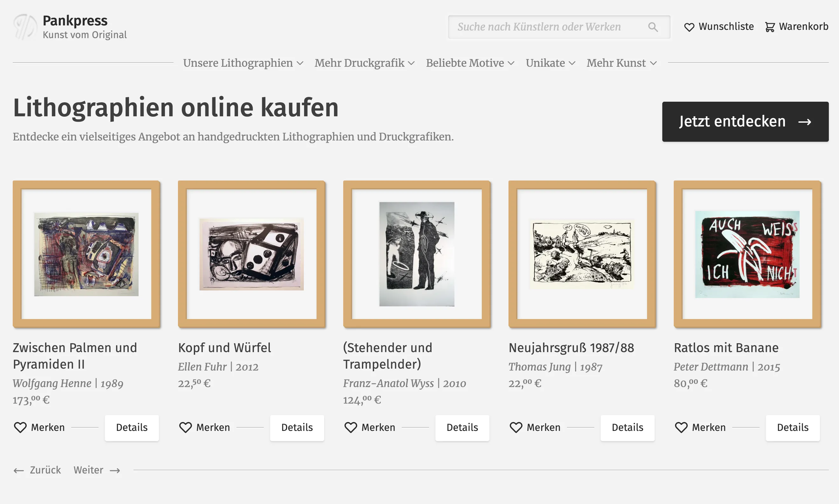
Task: Open the Stehender und Trampelnder framed image
Action: pos(417,254)
